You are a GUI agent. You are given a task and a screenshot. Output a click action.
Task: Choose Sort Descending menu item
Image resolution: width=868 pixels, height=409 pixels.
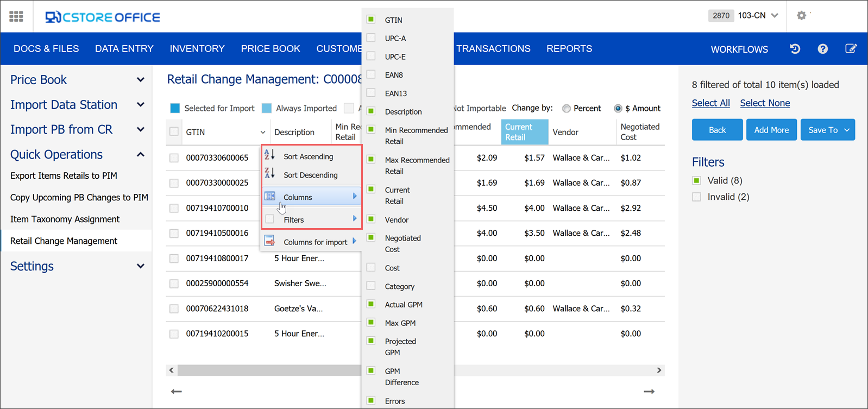[x=311, y=175]
